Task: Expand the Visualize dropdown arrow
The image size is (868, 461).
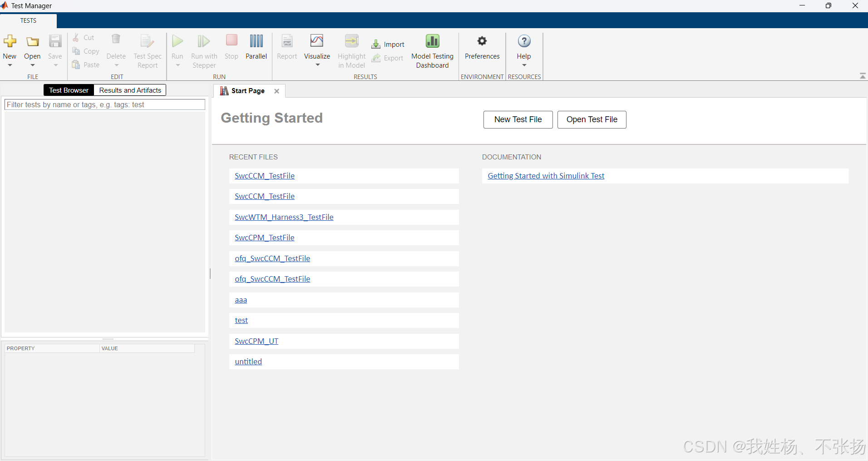Action: (317, 65)
